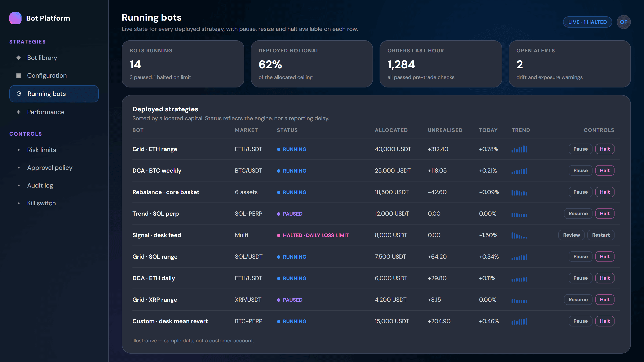Click the TODAY column header

pyautogui.click(x=488, y=130)
